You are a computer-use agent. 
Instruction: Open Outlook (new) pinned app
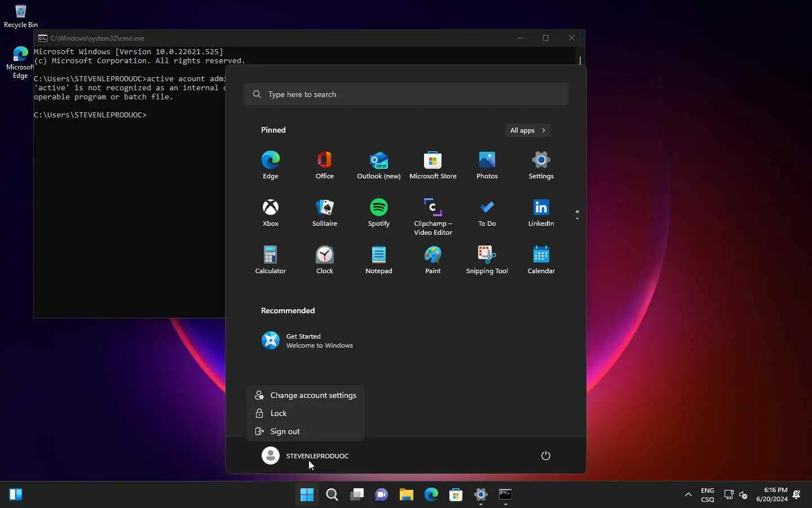click(379, 165)
